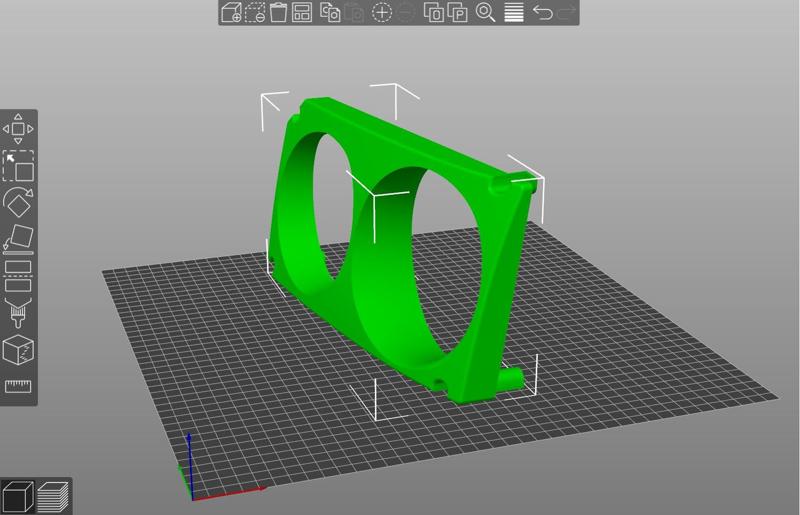The height and width of the screenshot is (515, 800).
Task: Select the Scale tool
Action: tap(18, 165)
